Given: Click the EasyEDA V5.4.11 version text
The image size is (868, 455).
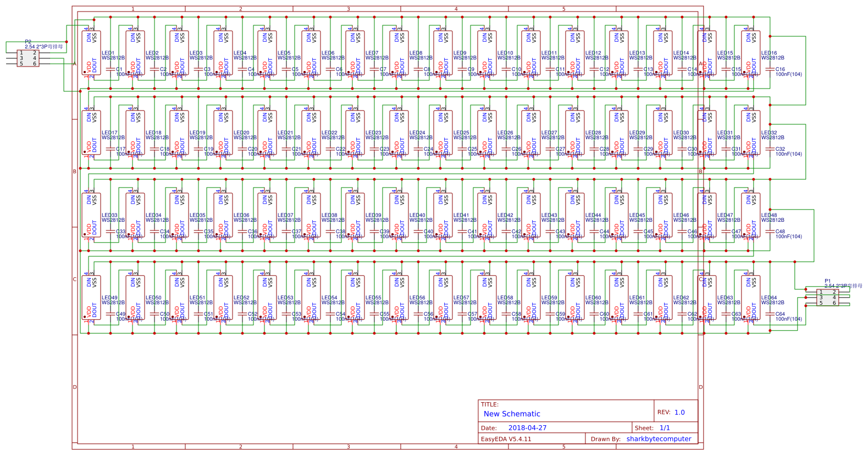Looking at the screenshot, I should click(x=506, y=438).
